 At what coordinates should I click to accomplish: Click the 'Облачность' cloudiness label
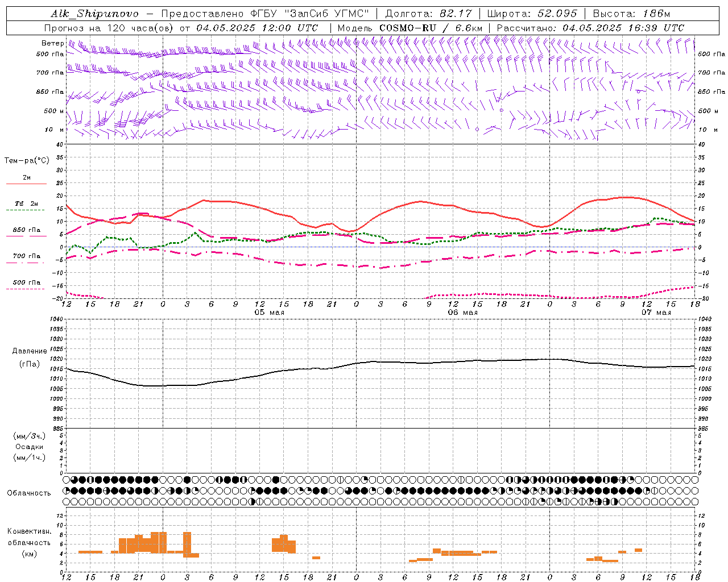pos(29,493)
